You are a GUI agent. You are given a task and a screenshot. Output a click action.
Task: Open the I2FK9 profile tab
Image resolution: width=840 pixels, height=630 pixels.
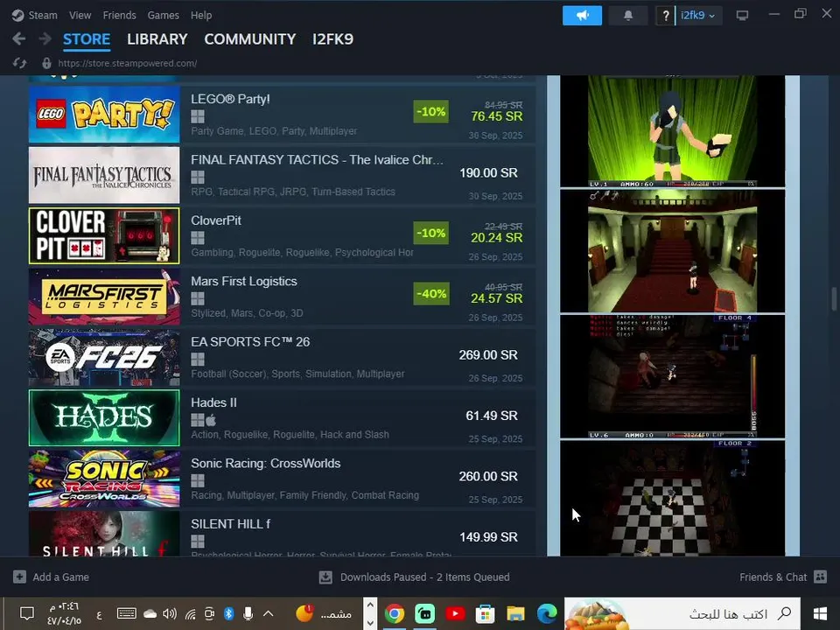[332, 39]
